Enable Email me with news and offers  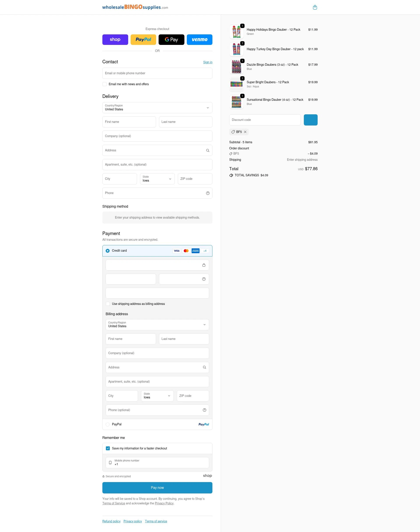pyautogui.click(x=105, y=84)
